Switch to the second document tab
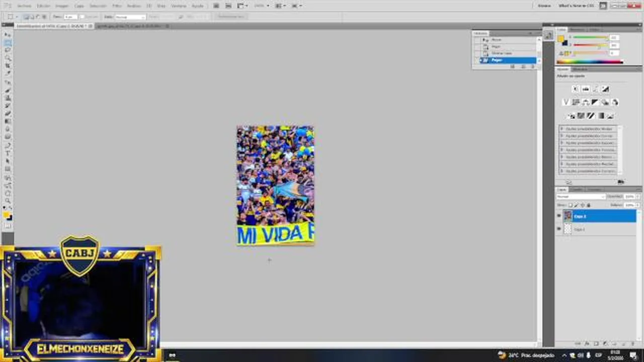The height and width of the screenshot is (362, 644). [x=132, y=26]
